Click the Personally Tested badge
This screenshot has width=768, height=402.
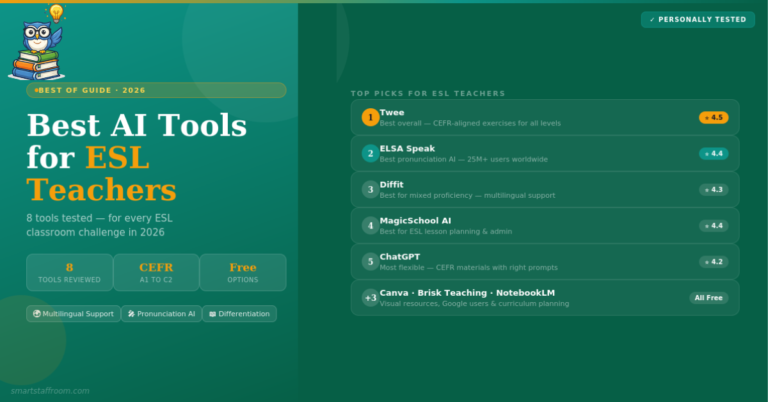[x=697, y=20]
